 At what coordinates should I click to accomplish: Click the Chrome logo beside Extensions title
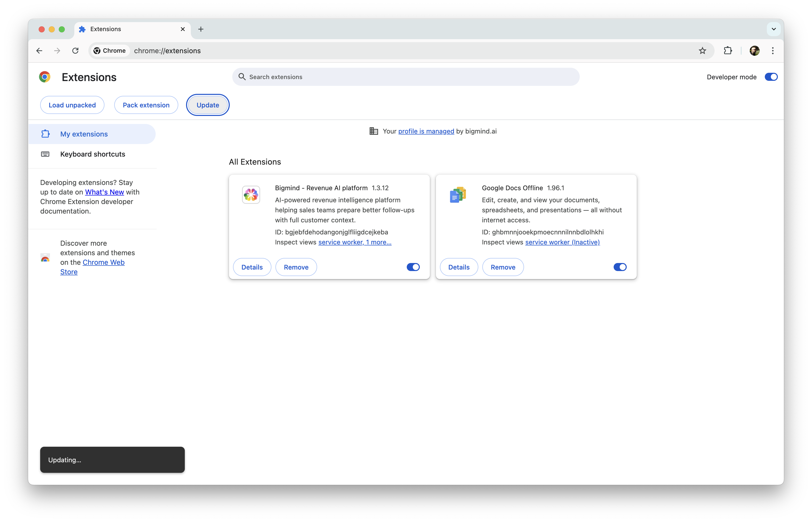point(45,77)
